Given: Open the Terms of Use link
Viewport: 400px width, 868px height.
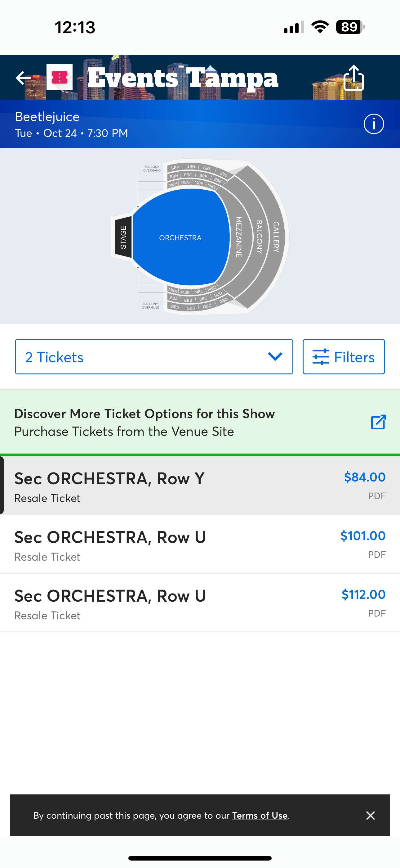Looking at the screenshot, I should pos(260,816).
